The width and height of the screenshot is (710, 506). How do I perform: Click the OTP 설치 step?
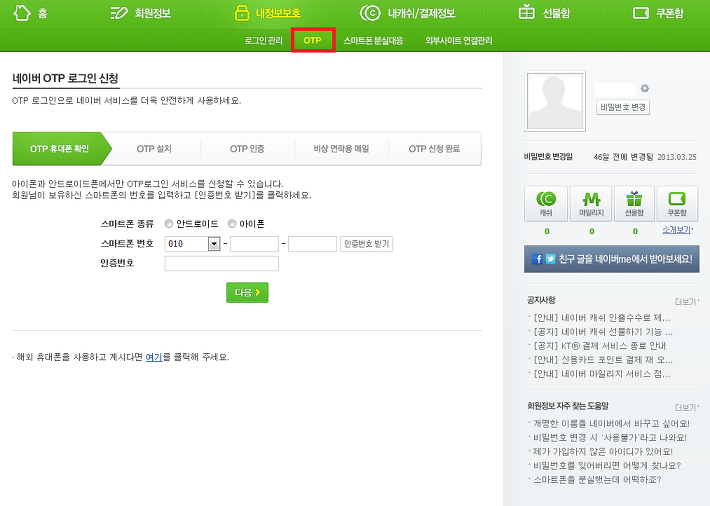click(154, 149)
